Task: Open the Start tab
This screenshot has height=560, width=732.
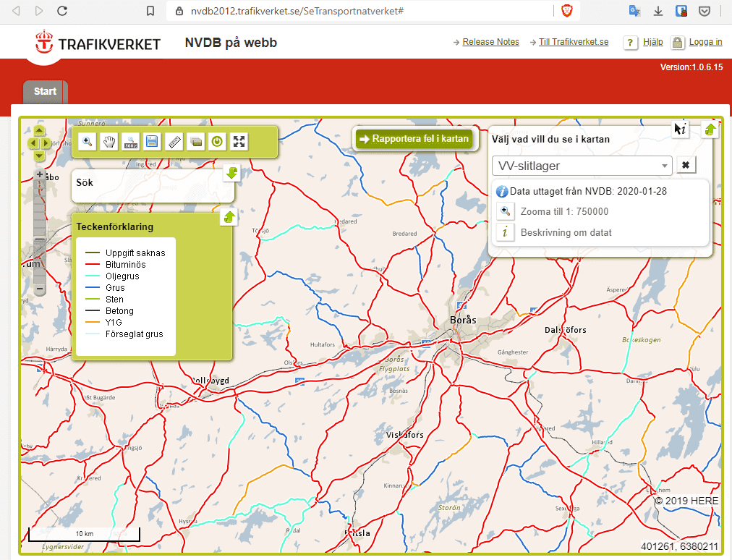Action: (45, 92)
